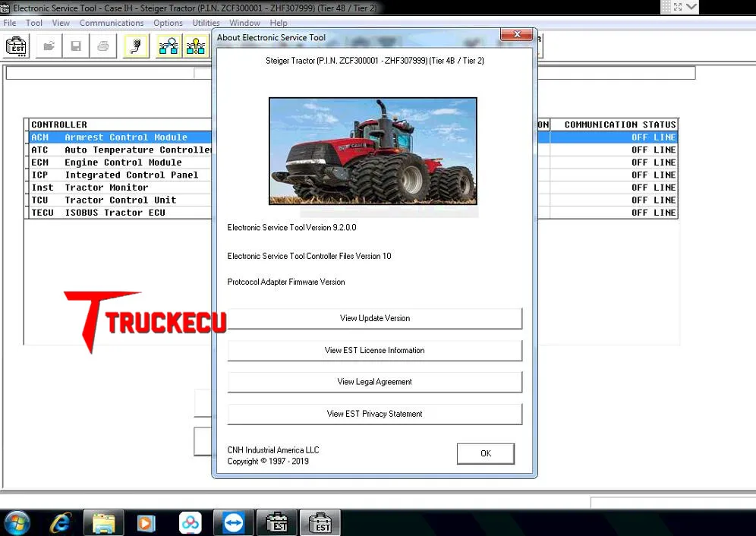Click the Steiger tractor photo
The image size is (756, 536).
[373, 151]
